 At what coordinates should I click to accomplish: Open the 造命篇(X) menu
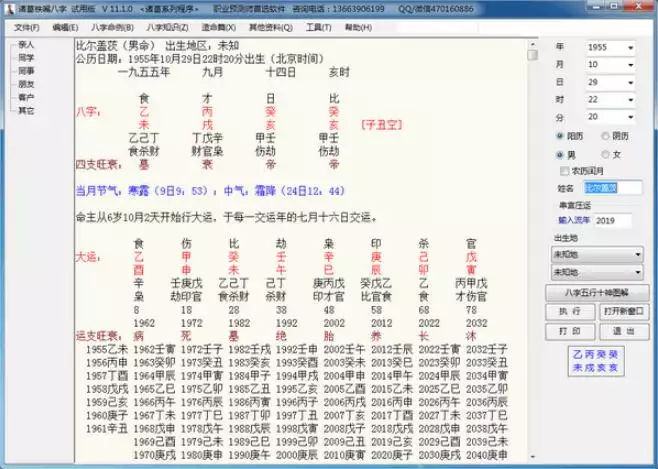click(x=219, y=28)
